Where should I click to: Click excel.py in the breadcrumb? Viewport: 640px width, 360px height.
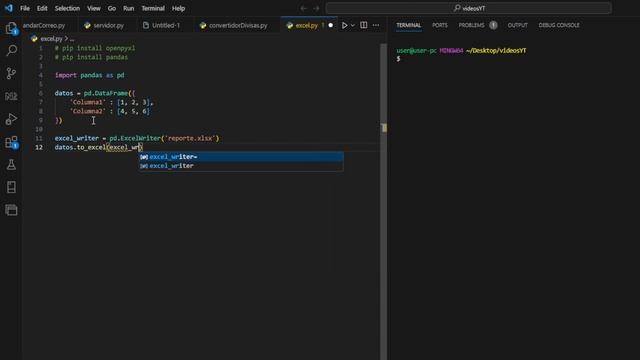click(x=51, y=39)
